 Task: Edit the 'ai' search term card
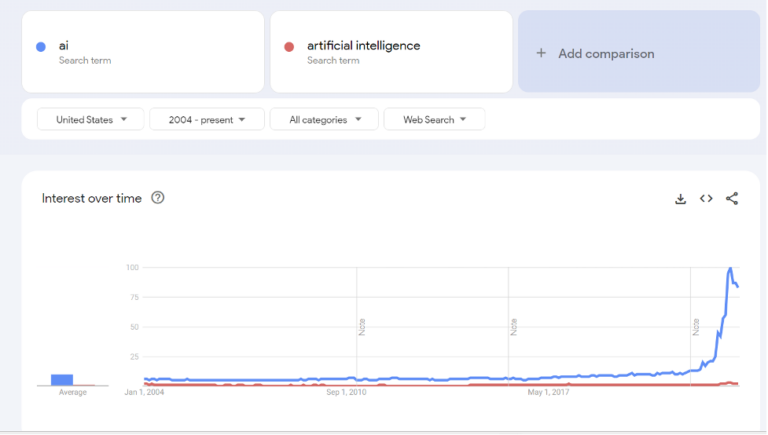[x=143, y=52]
